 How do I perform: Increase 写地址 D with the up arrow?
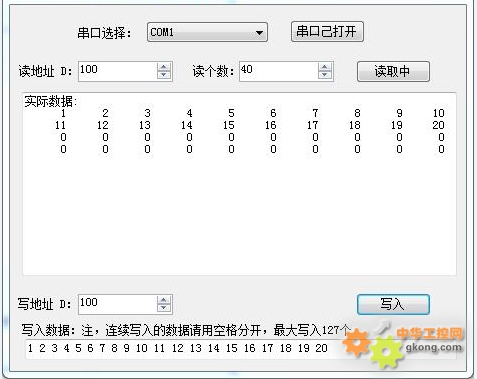(x=164, y=300)
